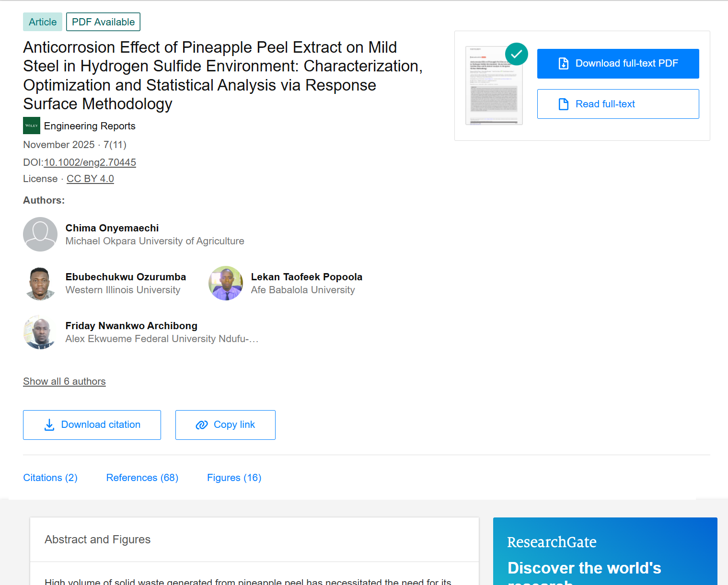
Task: Click the green verified checkmark badge
Action: click(x=517, y=54)
